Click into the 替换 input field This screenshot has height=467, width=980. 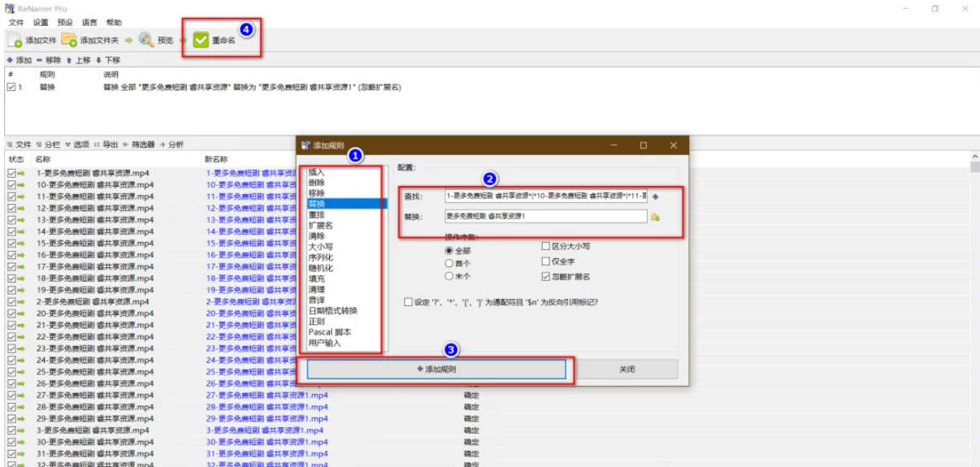coord(546,217)
